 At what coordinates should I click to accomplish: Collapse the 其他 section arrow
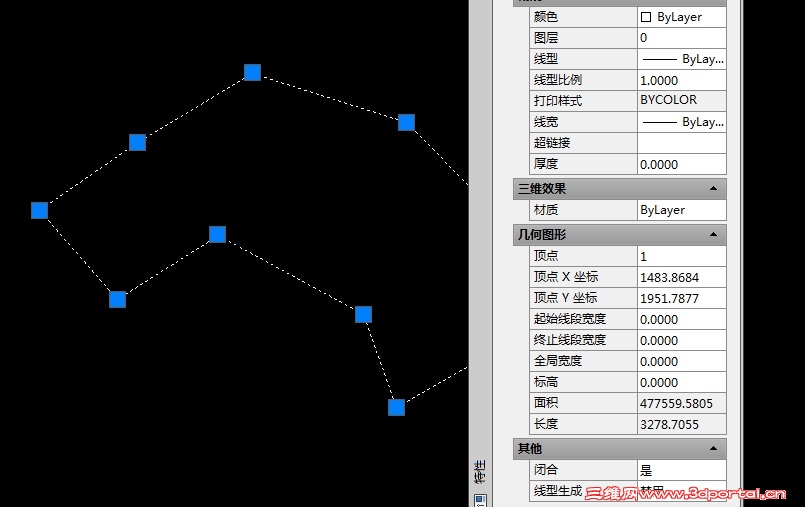pyautogui.click(x=713, y=448)
